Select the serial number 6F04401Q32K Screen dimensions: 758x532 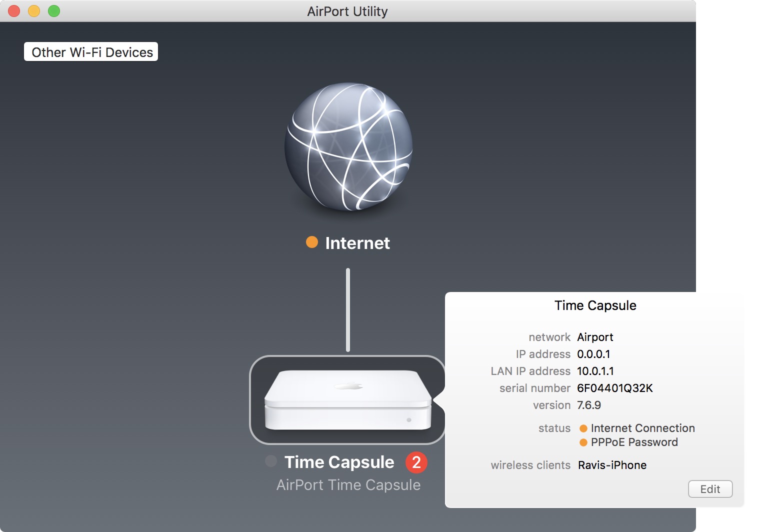coord(615,388)
